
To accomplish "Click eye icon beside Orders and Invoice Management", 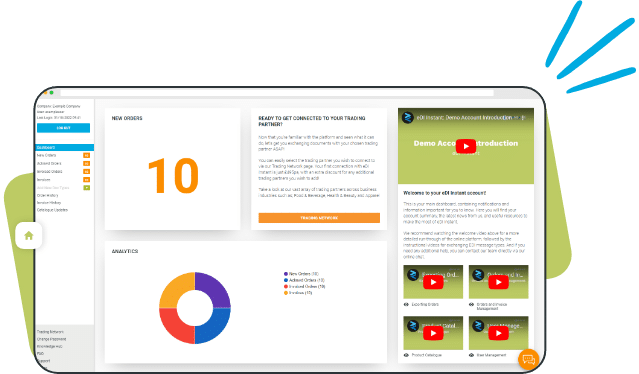I will (x=472, y=304).
